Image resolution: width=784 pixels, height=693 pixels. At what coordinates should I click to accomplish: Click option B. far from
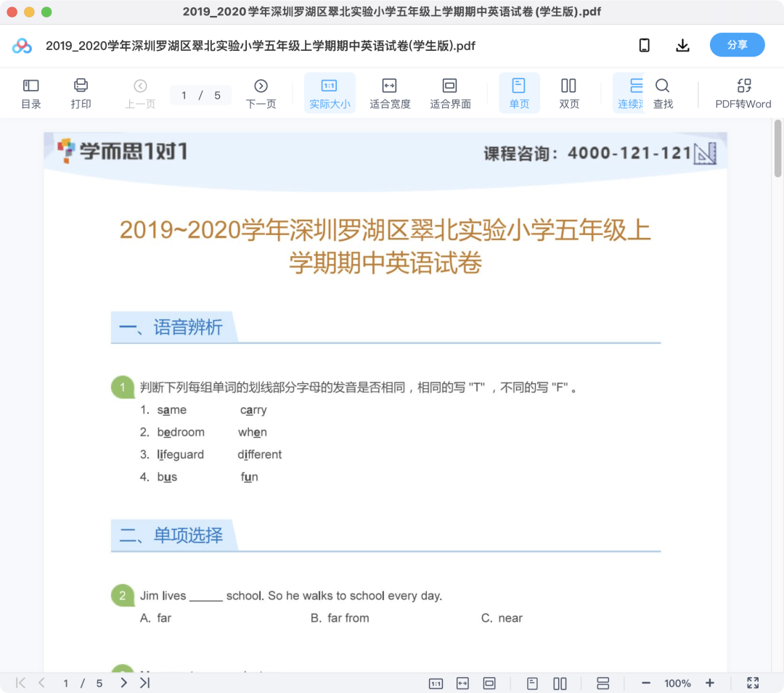pos(340,618)
